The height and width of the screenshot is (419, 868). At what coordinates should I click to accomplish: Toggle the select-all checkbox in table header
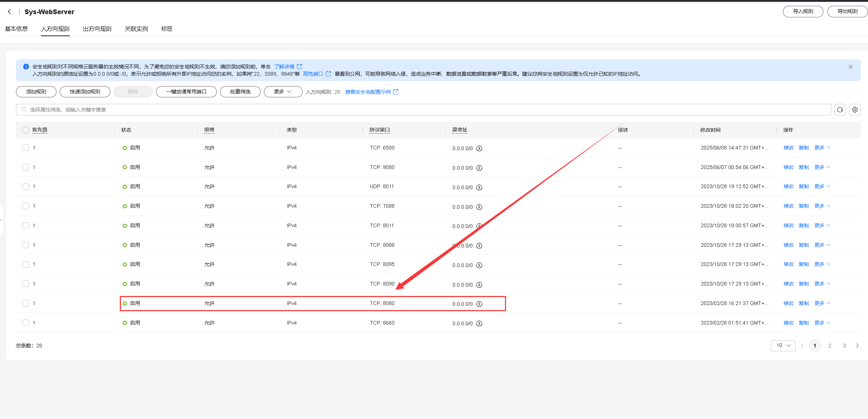pyautogui.click(x=26, y=130)
